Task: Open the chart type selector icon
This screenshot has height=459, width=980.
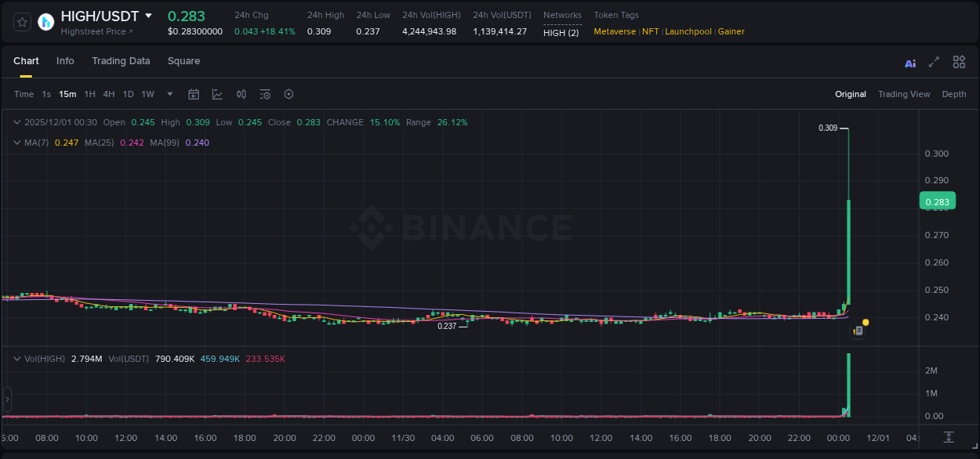Action: 217,93
